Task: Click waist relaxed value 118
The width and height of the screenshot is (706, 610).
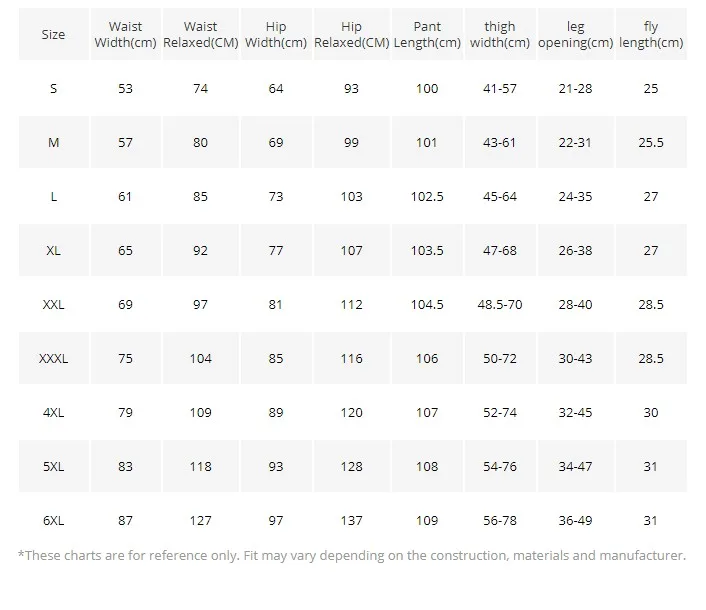Action: click(x=201, y=466)
